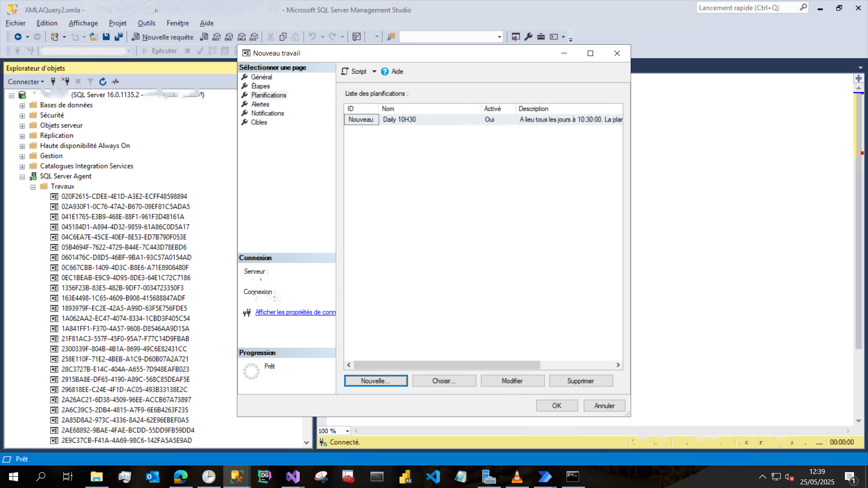Click the Modifier button
The image size is (868, 488).
tap(512, 381)
